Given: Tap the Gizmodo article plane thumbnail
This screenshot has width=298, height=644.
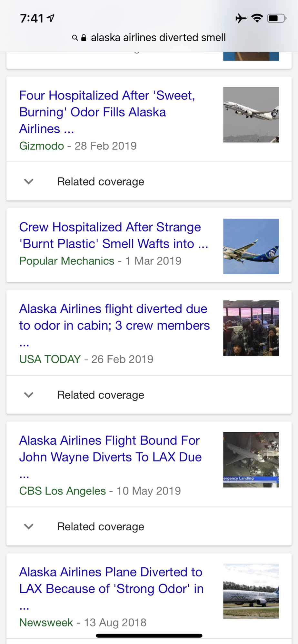Looking at the screenshot, I should coord(251,115).
